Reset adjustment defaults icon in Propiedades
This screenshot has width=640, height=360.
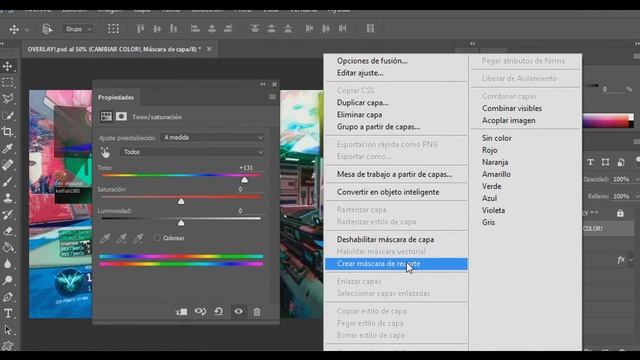[x=219, y=311]
